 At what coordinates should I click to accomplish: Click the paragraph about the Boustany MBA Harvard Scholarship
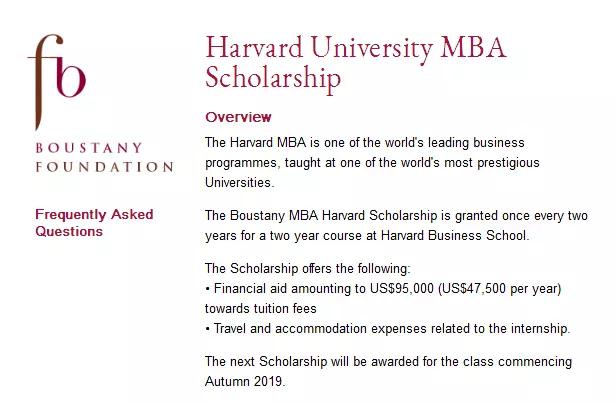(396, 225)
